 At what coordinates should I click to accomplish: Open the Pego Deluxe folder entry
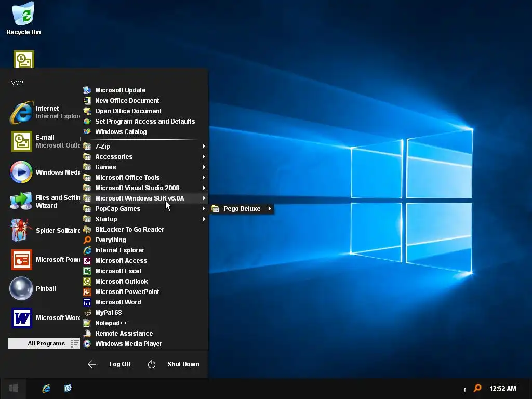[x=241, y=209]
